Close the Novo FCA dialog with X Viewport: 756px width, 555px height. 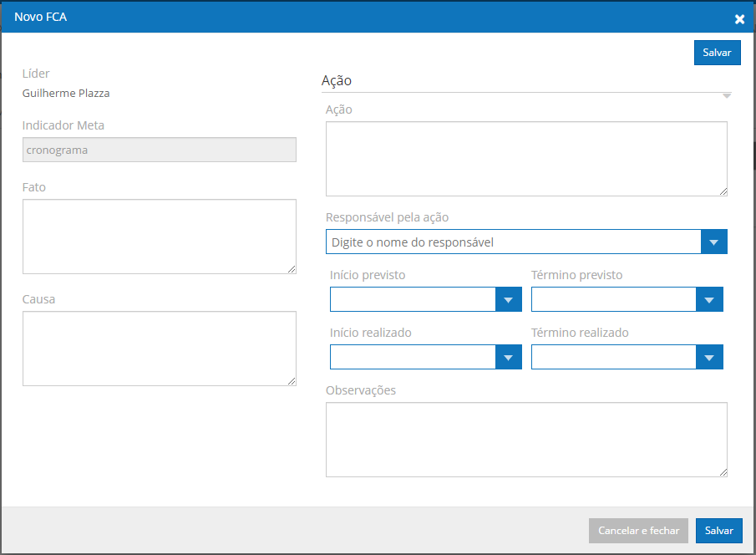(739, 19)
